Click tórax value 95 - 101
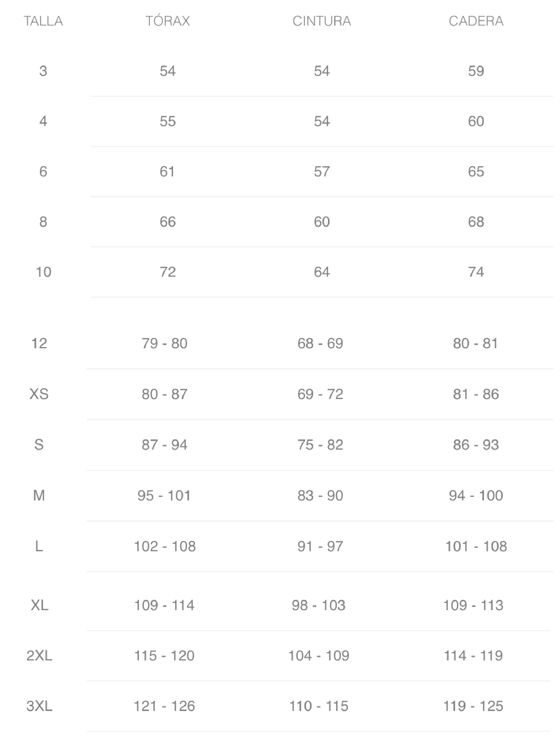560x736 pixels. 164,496
